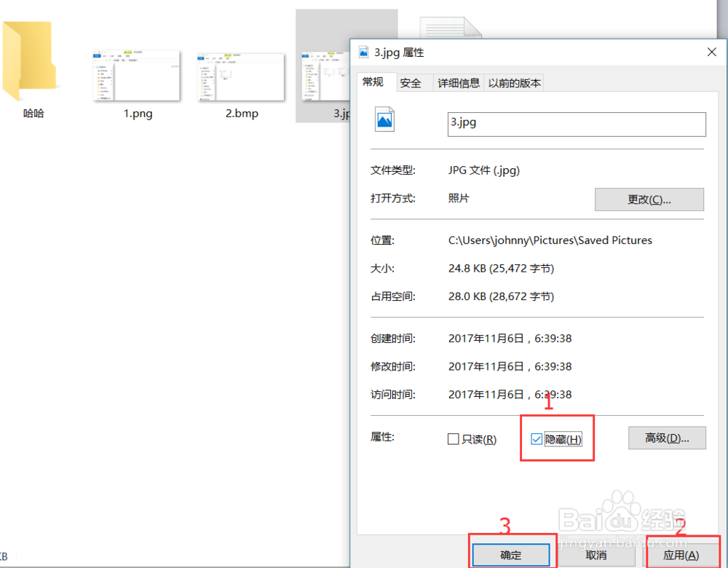728x568 pixels.
Task: Click 取消 to cancel
Action: 596,554
